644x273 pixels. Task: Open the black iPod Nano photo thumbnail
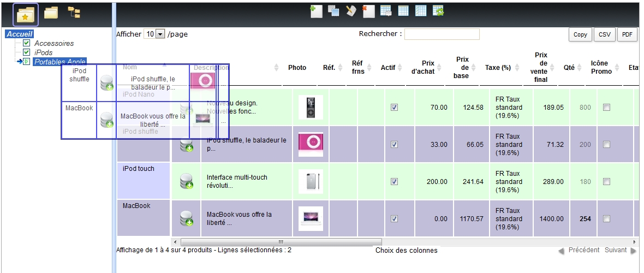pyautogui.click(x=311, y=108)
